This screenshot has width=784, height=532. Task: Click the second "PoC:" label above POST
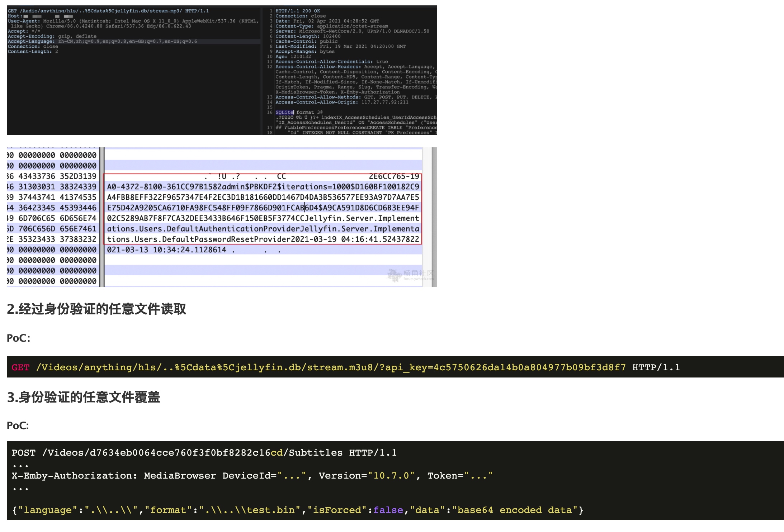pyautogui.click(x=18, y=426)
